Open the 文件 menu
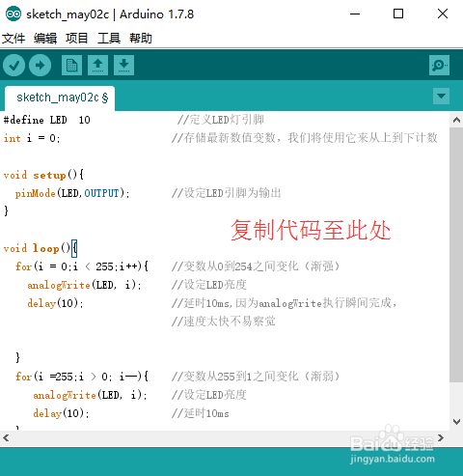Viewport: 463px width, 476px height. tap(14, 39)
